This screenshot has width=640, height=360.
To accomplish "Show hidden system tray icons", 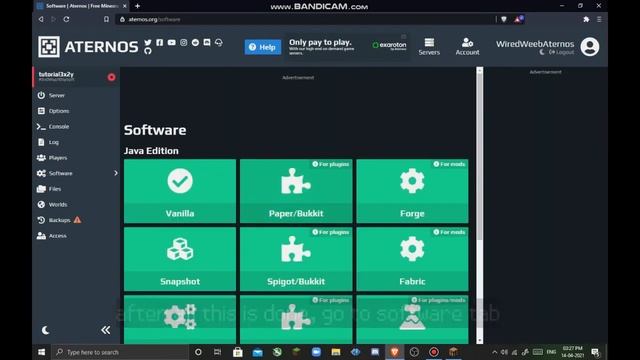I will (x=494, y=352).
